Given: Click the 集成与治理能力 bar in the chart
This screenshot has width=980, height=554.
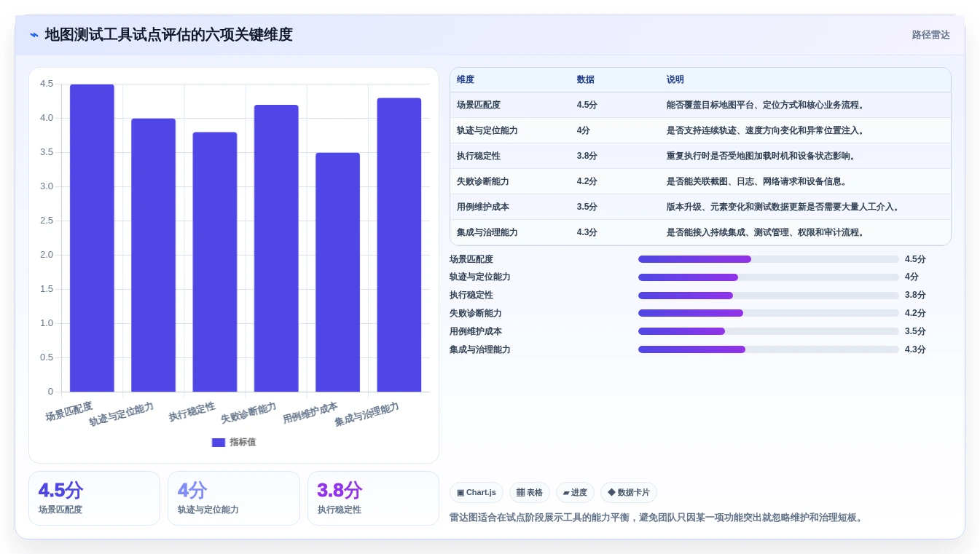Looking at the screenshot, I should click(x=399, y=245).
